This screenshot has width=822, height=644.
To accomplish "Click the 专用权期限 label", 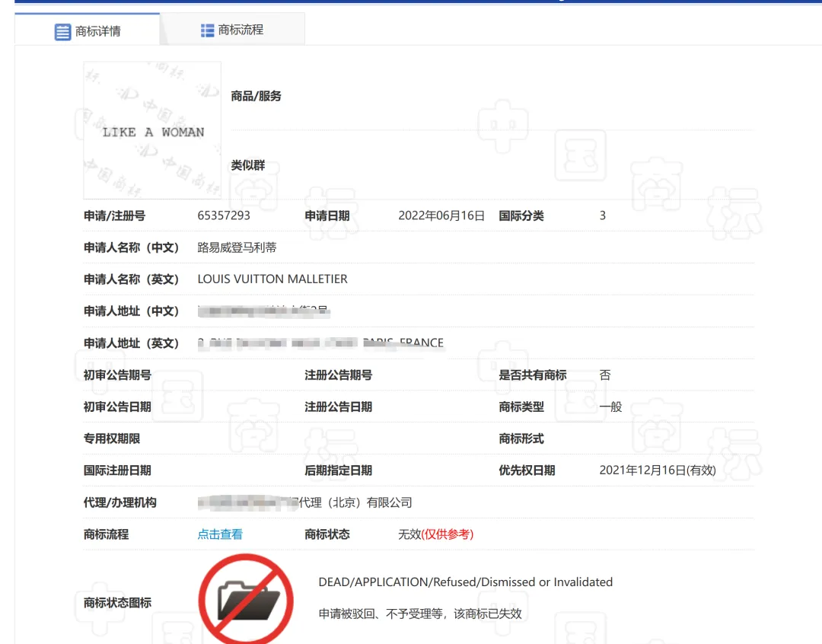I will (112, 438).
